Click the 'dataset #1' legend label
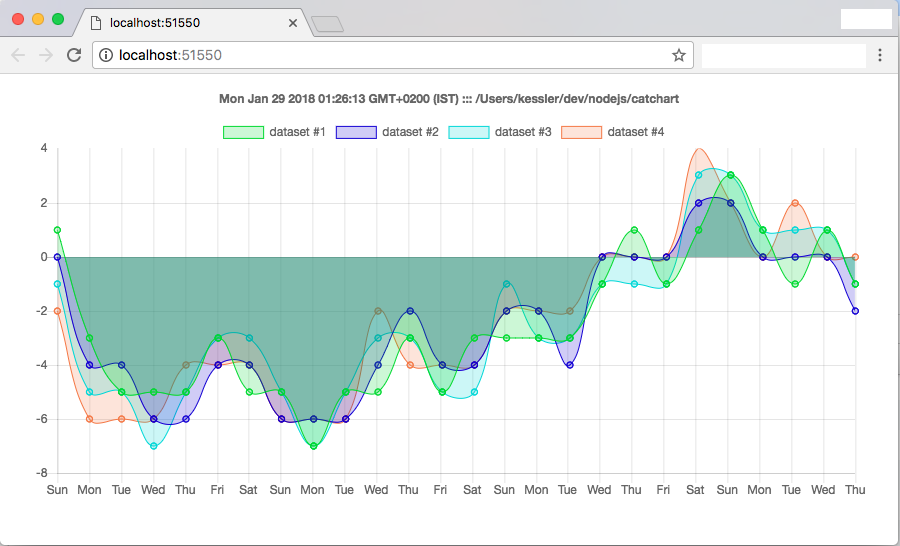The width and height of the screenshot is (900, 546). 297,132
